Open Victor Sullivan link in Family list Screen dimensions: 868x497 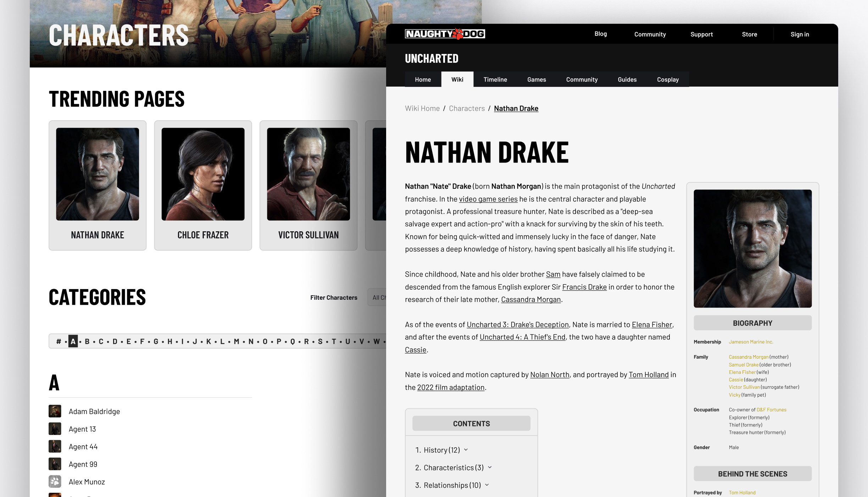pos(744,387)
